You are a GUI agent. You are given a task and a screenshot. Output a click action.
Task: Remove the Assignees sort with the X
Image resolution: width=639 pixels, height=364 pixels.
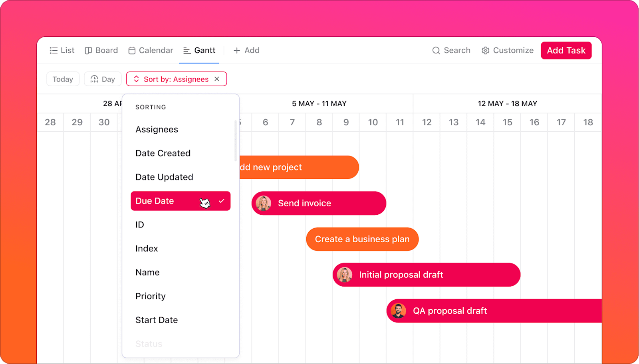click(217, 79)
